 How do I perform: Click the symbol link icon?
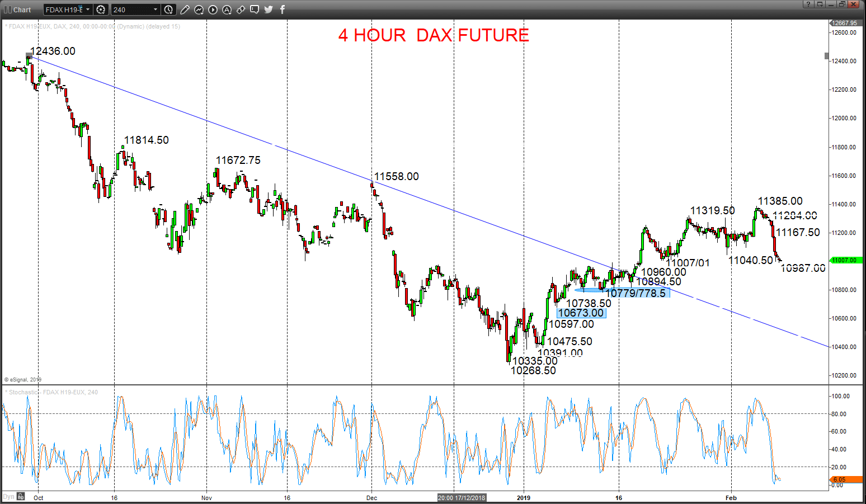(x=241, y=10)
